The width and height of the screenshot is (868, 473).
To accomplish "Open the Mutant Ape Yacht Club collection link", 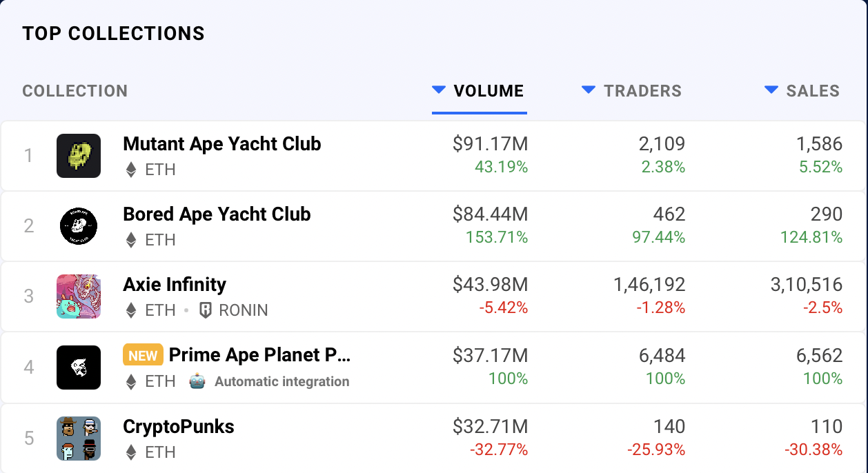I will (x=221, y=144).
